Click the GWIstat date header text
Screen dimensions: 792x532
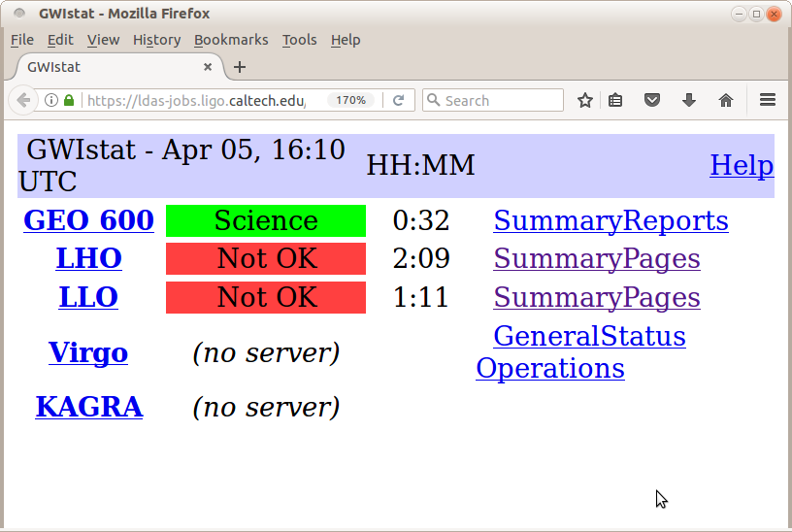(x=181, y=165)
